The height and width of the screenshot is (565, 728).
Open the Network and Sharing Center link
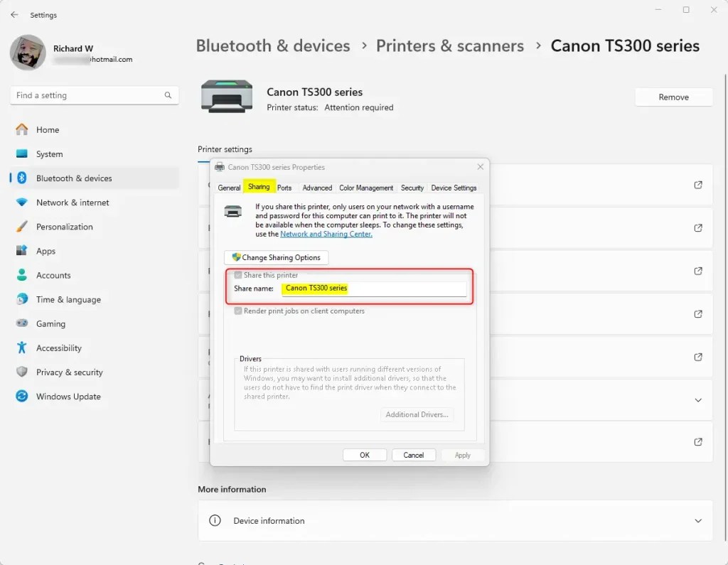click(326, 234)
